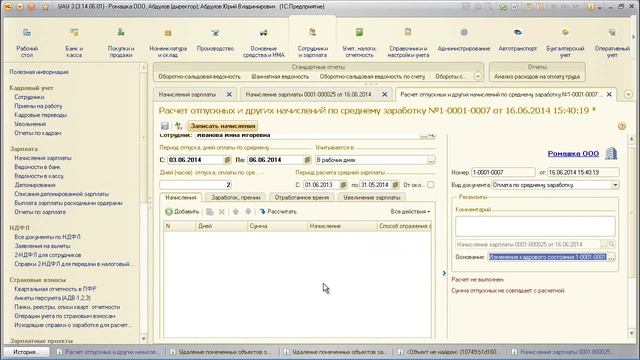Switch to Начисление зарплаты 0001-000025 tab

(x=308, y=94)
